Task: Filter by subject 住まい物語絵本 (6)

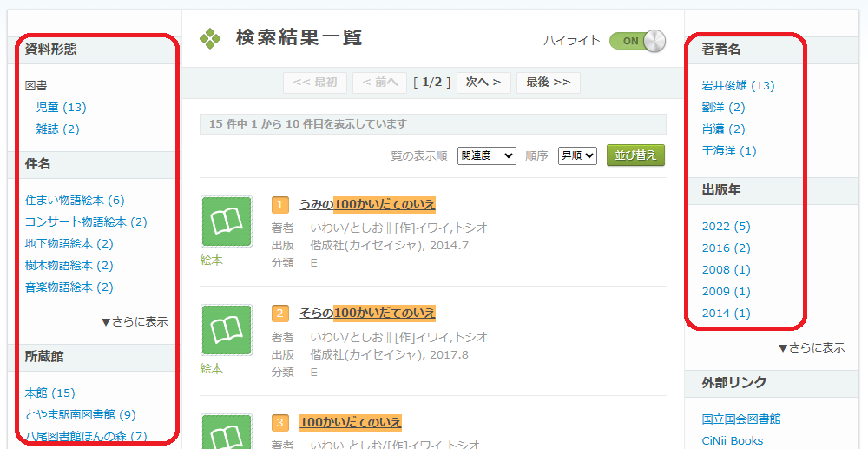Action: [x=75, y=201]
